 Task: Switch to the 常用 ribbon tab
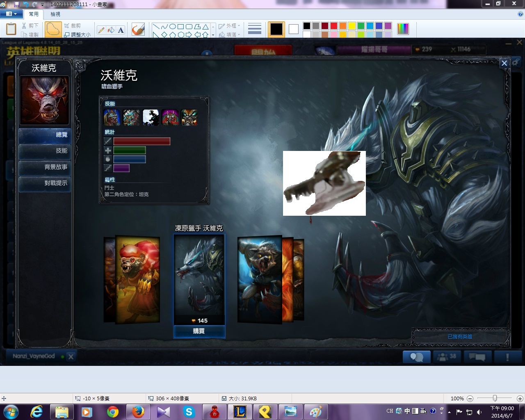coord(34,14)
